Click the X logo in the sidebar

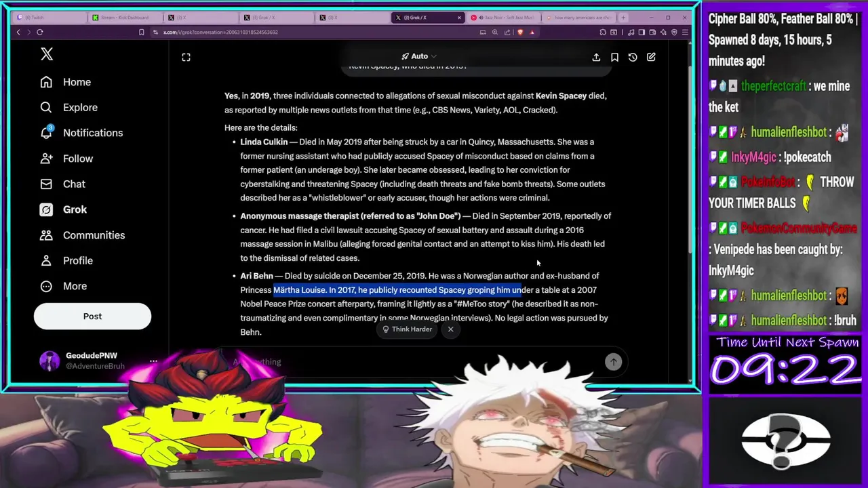[x=47, y=54]
